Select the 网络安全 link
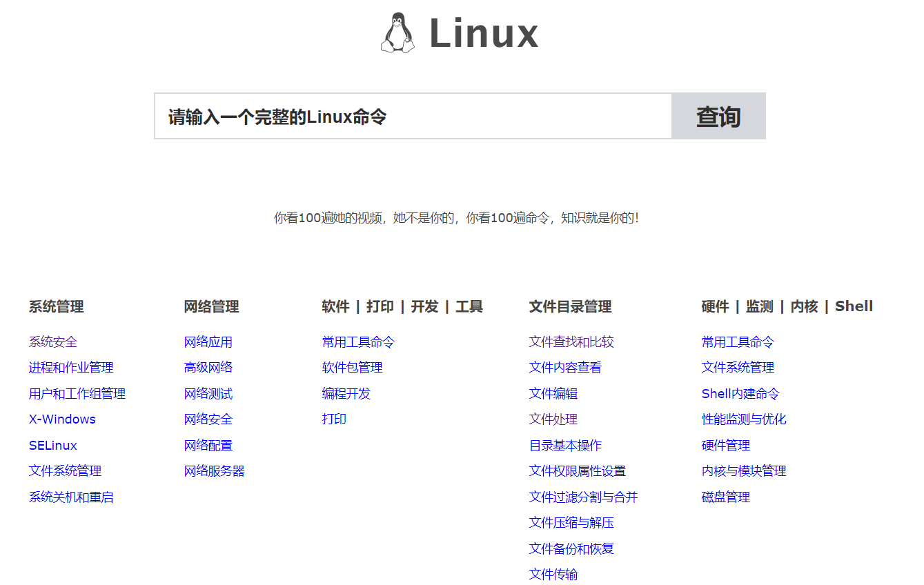The width and height of the screenshot is (924, 585). (208, 419)
